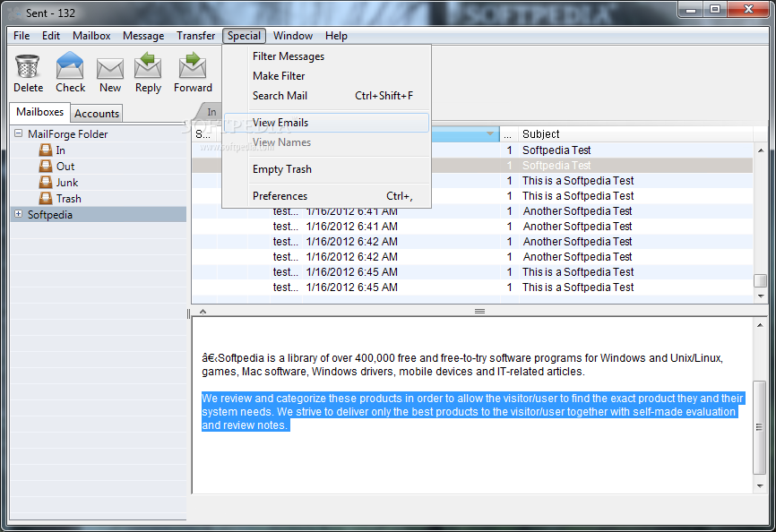Check mail with the Check icon

pyautogui.click(x=70, y=65)
